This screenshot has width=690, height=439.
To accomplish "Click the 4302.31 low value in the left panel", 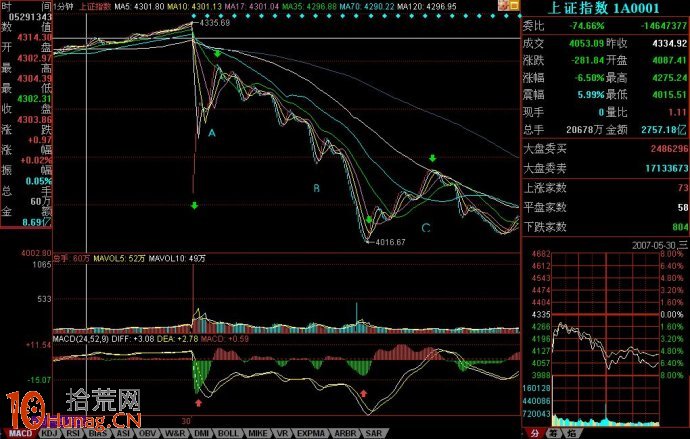I will [34, 99].
